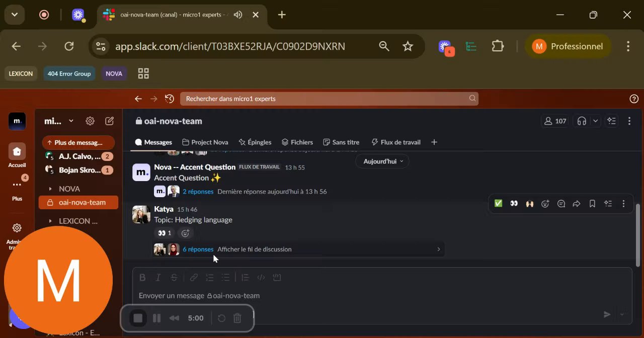The height and width of the screenshot is (338, 644).
Task: Open more actions for Katya's message
Action: coord(623,204)
